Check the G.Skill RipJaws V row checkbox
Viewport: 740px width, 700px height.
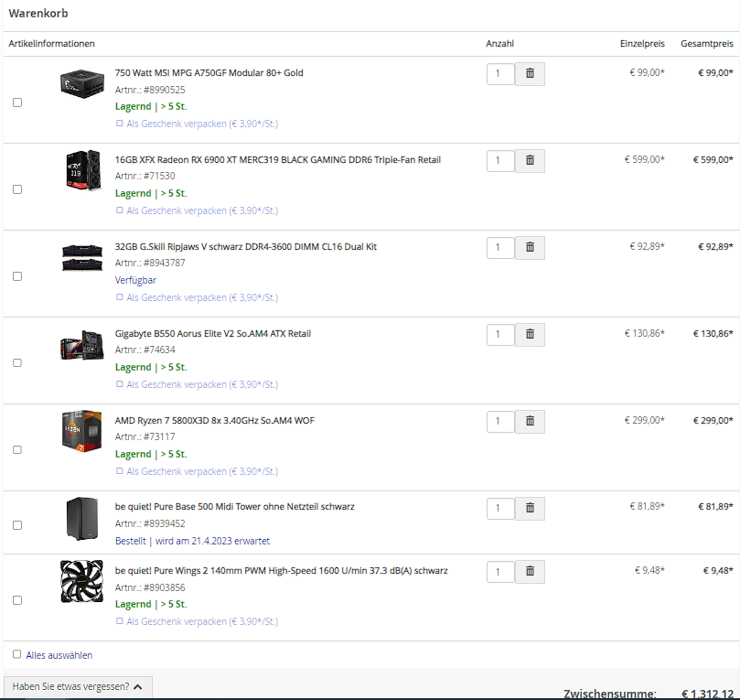pyautogui.click(x=17, y=276)
